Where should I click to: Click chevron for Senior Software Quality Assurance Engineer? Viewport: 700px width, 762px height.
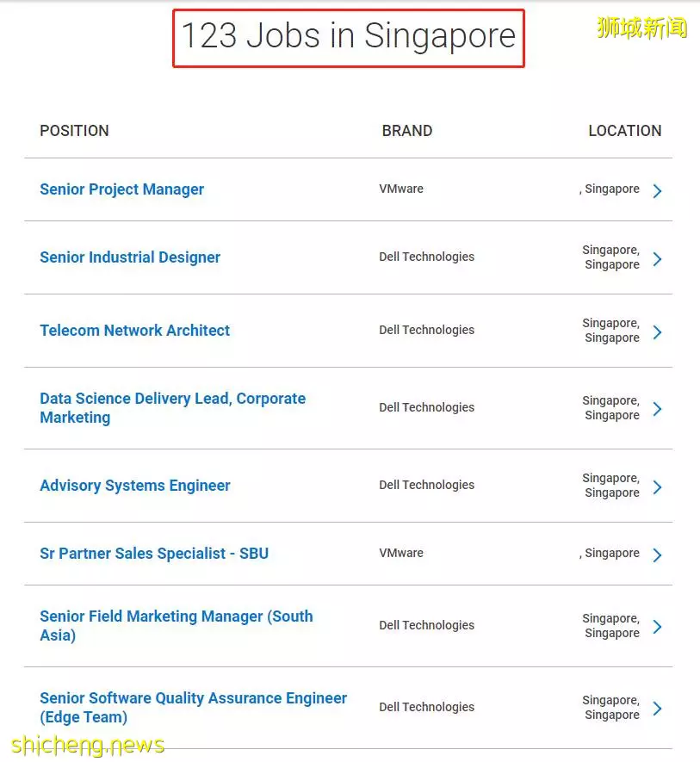pyautogui.click(x=657, y=709)
